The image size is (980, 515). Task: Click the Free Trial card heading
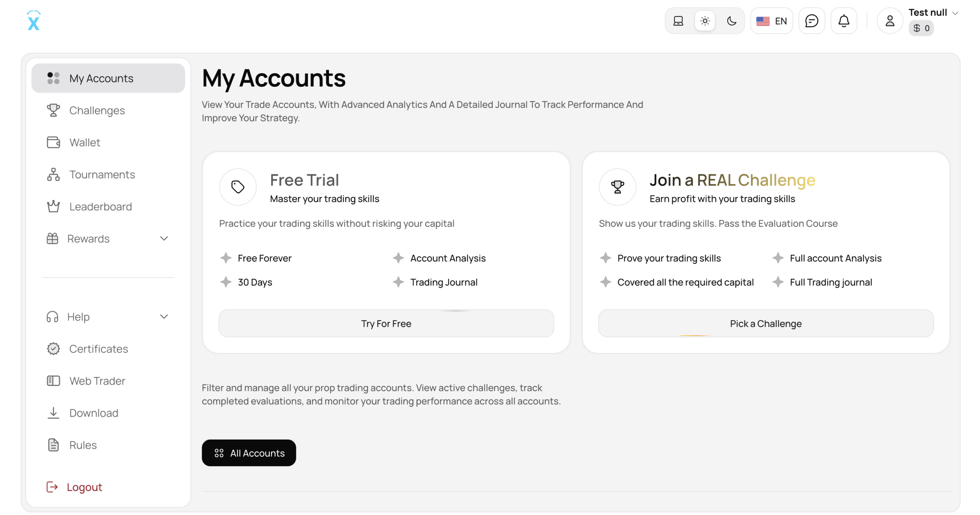(x=304, y=180)
